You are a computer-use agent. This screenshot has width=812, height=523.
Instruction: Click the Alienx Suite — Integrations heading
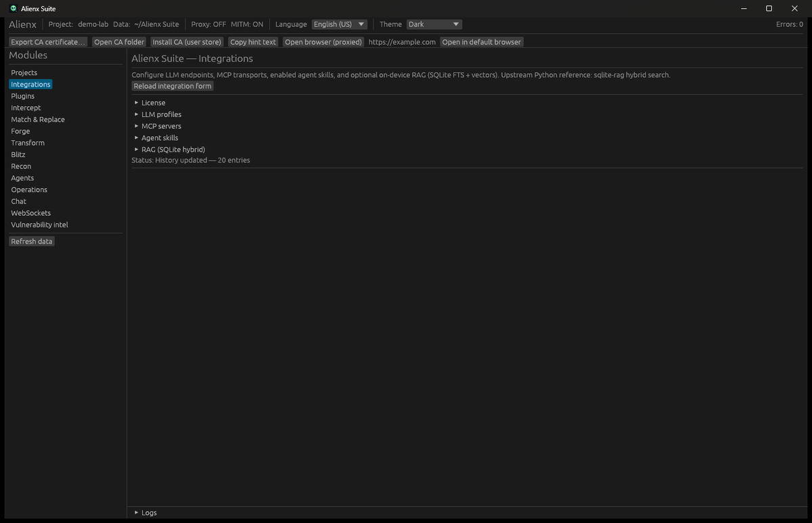pyautogui.click(x=192, y=59)
